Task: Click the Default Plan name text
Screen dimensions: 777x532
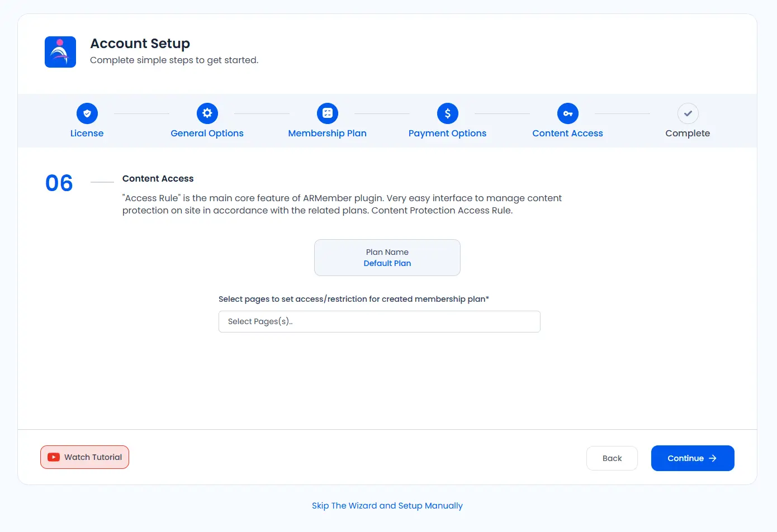Action: (x=387, y=263)
